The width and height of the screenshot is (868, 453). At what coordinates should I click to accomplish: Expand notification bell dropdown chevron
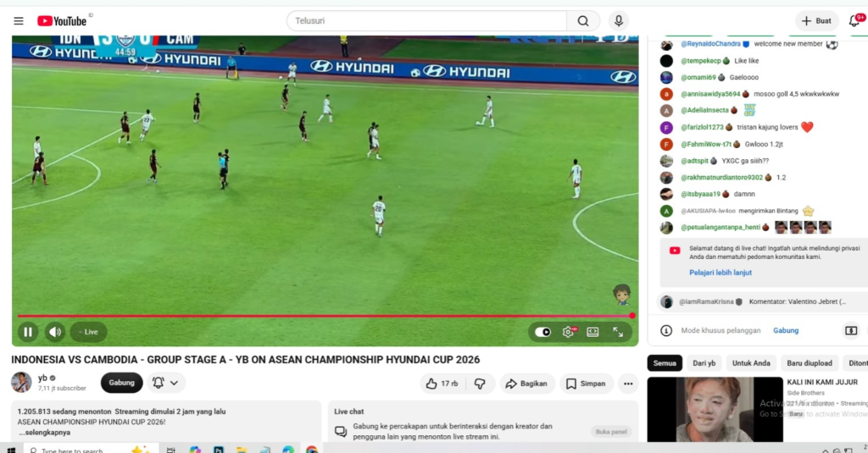coord(174,383)
